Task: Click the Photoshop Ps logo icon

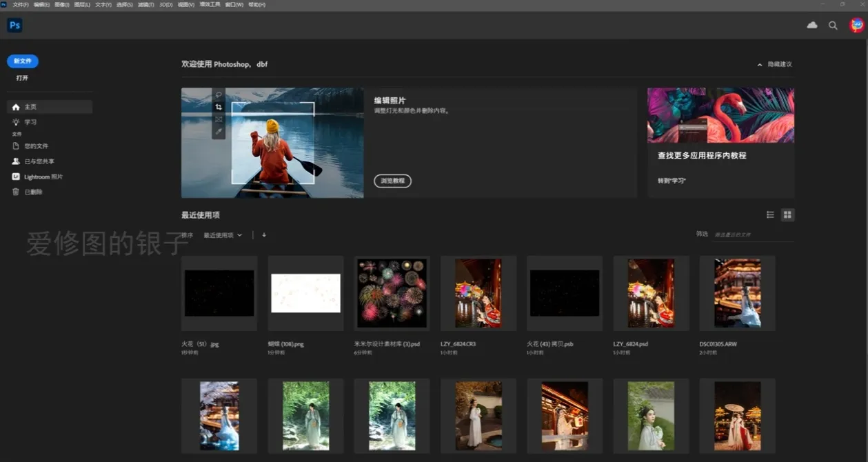Action: [14, 26]
